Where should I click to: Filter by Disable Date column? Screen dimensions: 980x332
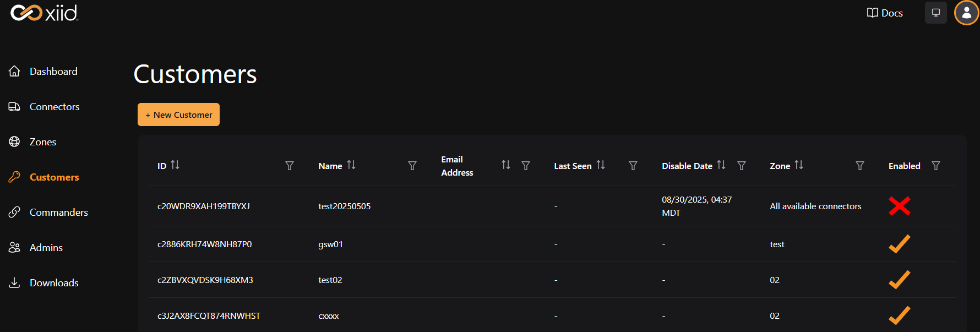(x=742, y=166)
